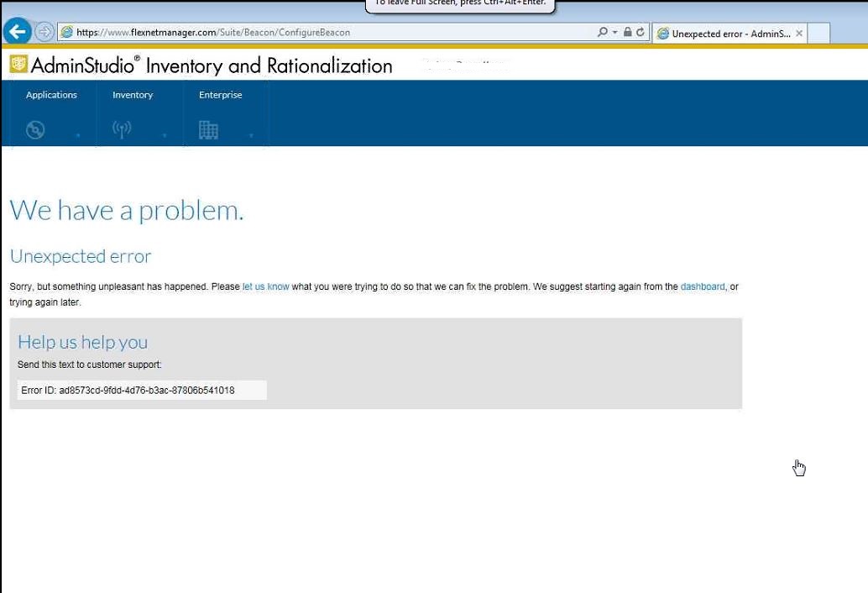868x593 pixels.
Task: Click the 'Unexpected error' subheading
Action: coord(81,256)
